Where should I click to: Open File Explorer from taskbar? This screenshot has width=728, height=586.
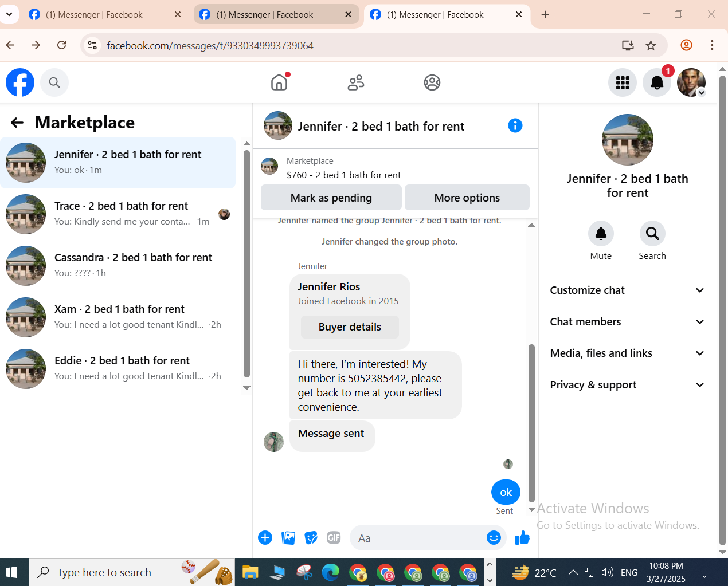point(250,572)
